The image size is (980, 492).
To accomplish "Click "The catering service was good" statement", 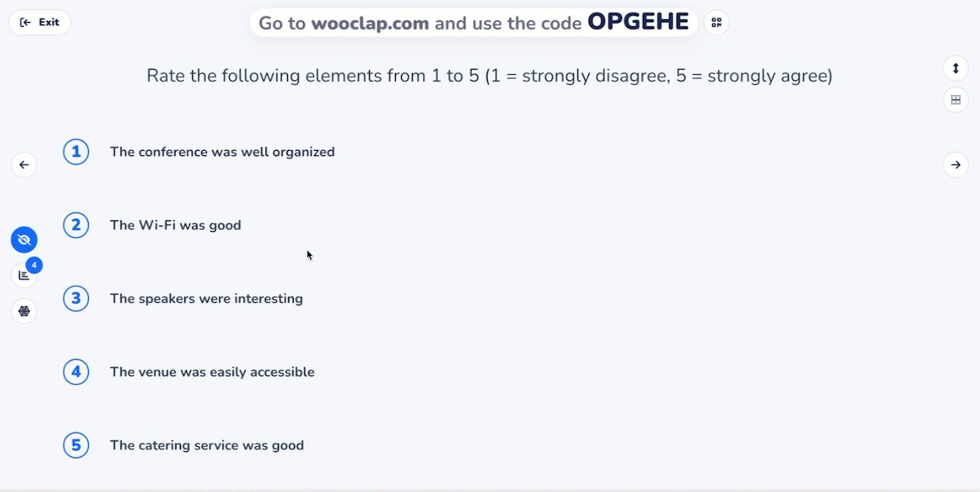I will point(207,445).
